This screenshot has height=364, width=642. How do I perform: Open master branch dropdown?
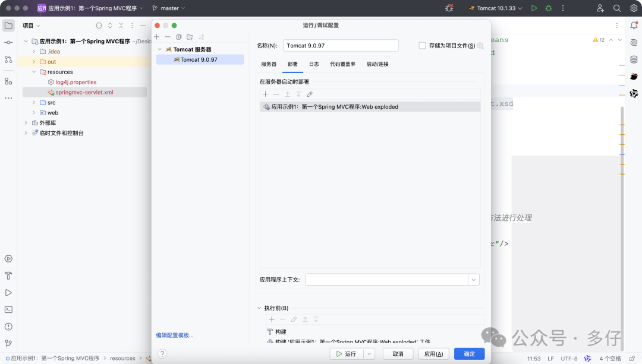pos(169,8)
